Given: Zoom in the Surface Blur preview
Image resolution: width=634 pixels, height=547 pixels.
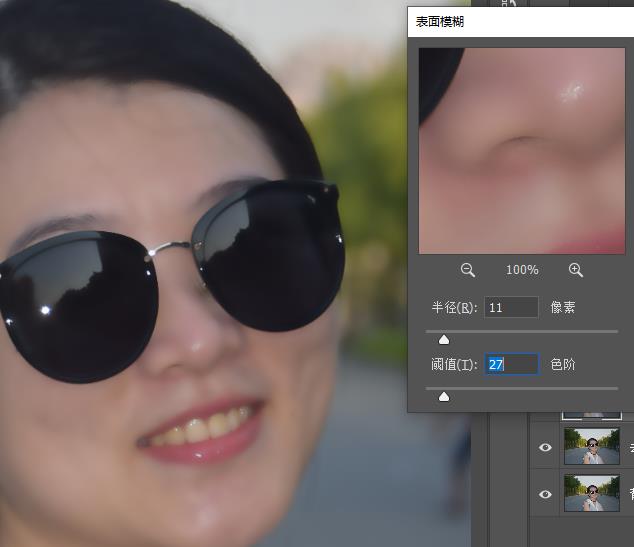Looking at the screenshot, I should [x=576, y=270].
